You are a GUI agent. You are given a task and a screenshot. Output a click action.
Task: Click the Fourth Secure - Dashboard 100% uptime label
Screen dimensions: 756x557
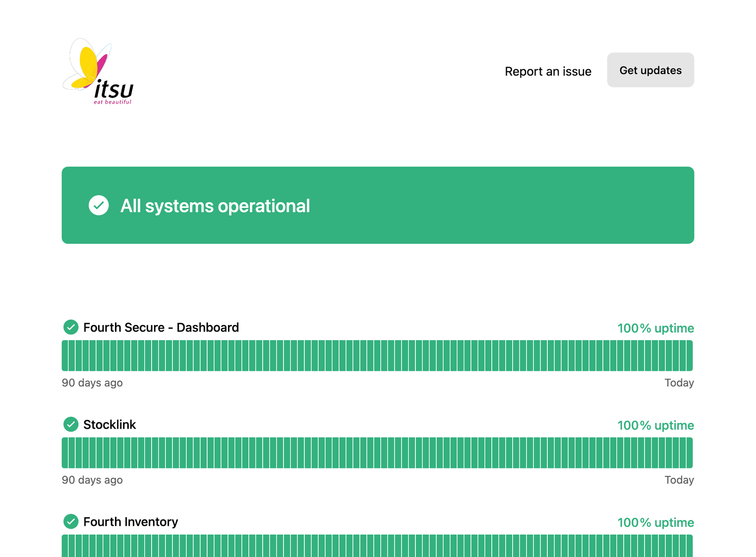pyautogui.click(x=656, y=328)
